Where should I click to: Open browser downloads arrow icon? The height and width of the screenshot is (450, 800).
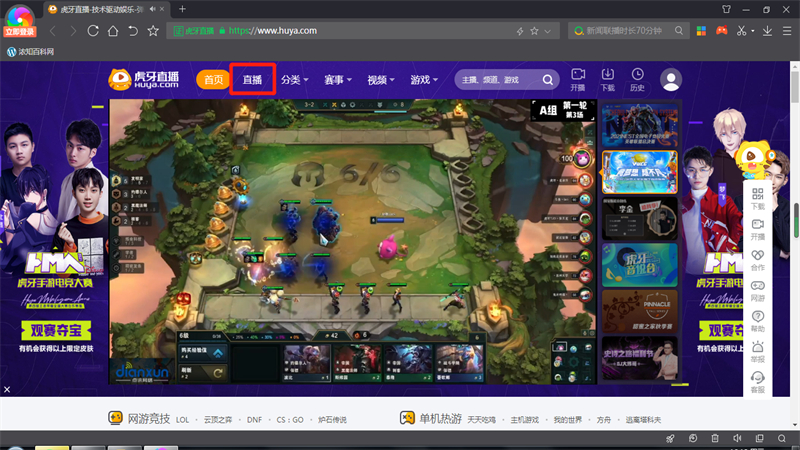tap(767, 31)
